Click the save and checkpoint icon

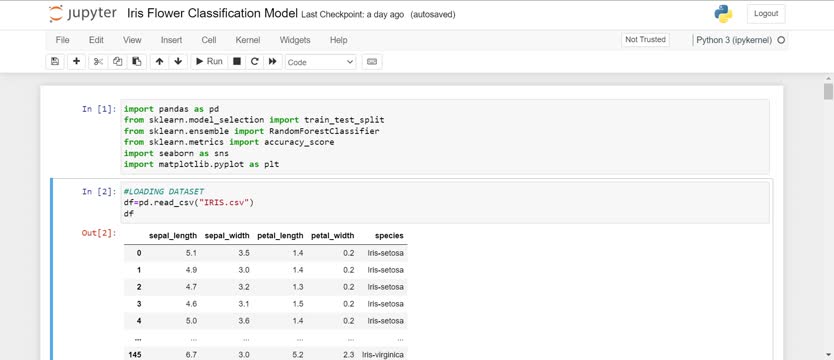55,62
